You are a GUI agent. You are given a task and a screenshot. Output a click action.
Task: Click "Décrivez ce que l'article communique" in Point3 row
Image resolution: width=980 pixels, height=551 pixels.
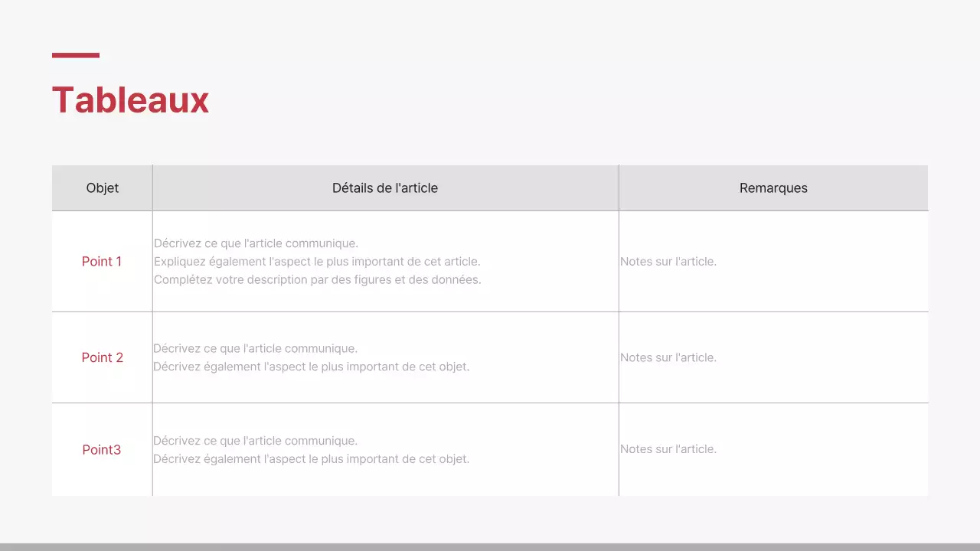255,441
